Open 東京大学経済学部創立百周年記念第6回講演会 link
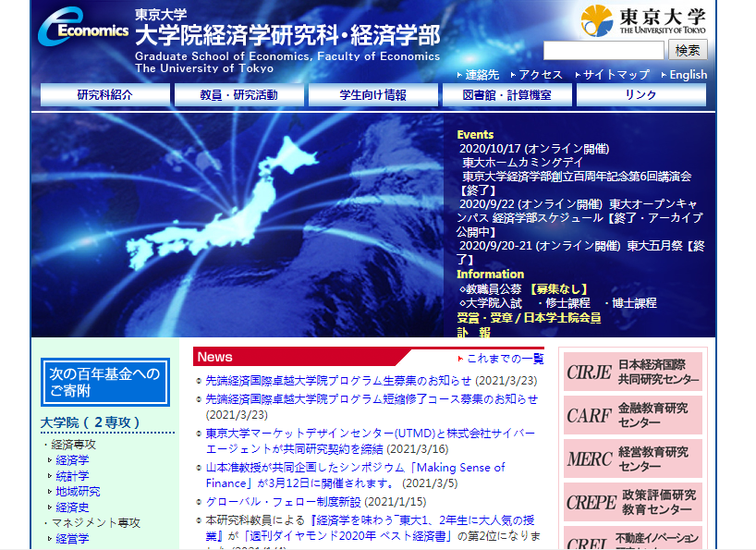This screenshot has width=756, height=550. click(x=577, y=177)
